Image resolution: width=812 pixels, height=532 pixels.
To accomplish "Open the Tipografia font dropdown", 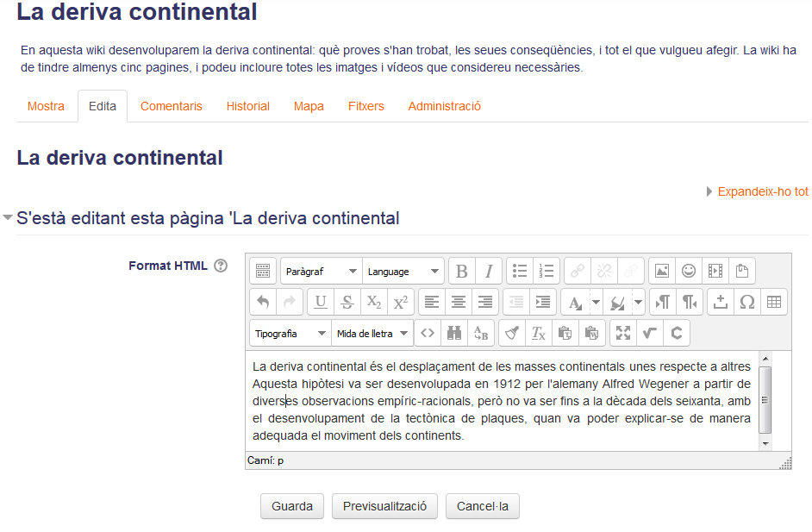I will pos(290,333).
